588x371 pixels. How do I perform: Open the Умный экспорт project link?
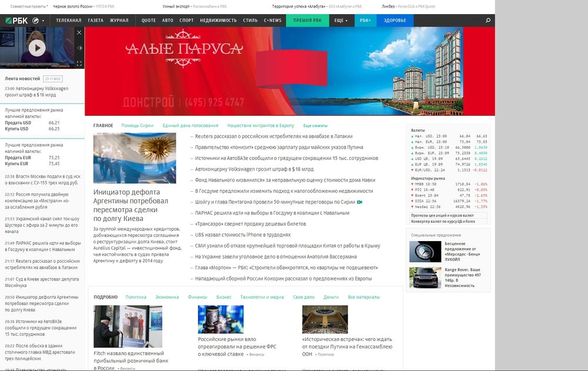click(x=176, y=6)
